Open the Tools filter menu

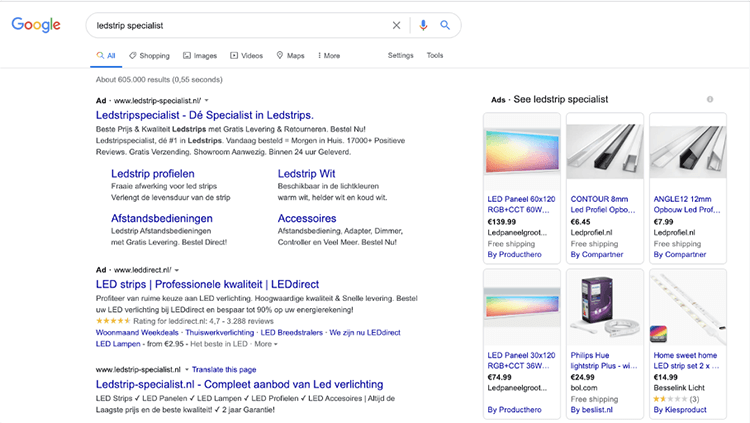point(435,56)
